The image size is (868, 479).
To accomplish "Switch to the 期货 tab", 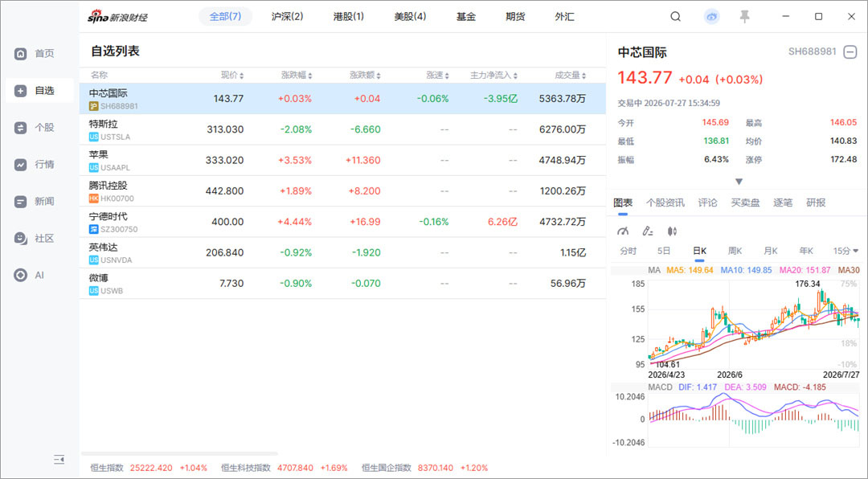I will click(515, 17).
